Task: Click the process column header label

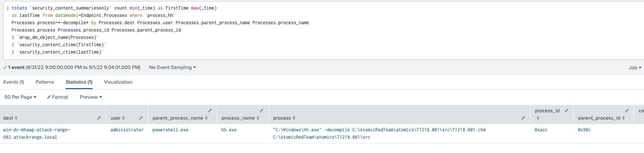Action: click(282, 118)
